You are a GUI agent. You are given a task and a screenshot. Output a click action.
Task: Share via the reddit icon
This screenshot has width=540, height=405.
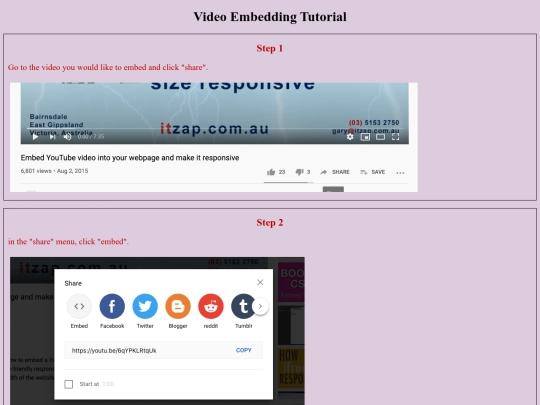click(211, 306)
